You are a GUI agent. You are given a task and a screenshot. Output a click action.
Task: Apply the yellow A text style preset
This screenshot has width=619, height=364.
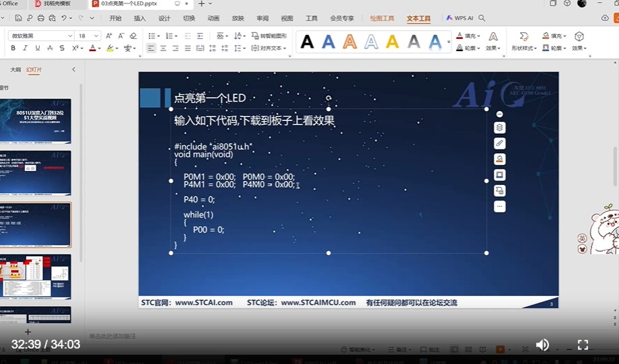coord(392,42)
